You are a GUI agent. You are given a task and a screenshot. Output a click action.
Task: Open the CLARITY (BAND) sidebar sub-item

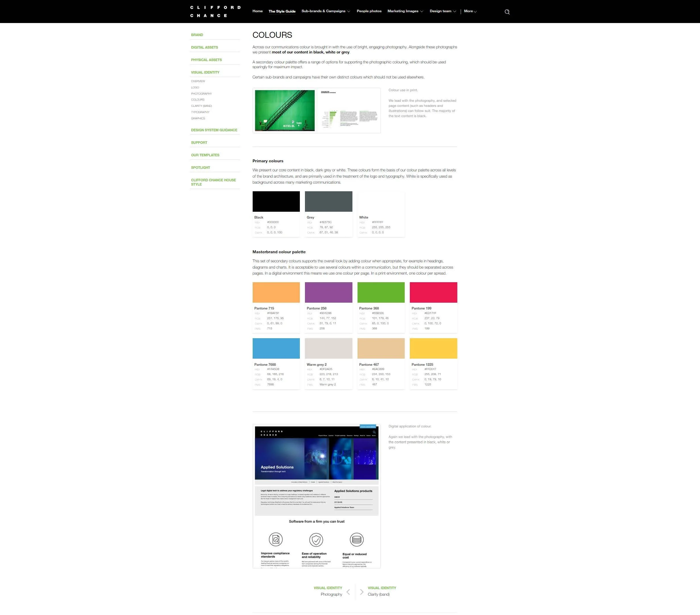(202, 106)
